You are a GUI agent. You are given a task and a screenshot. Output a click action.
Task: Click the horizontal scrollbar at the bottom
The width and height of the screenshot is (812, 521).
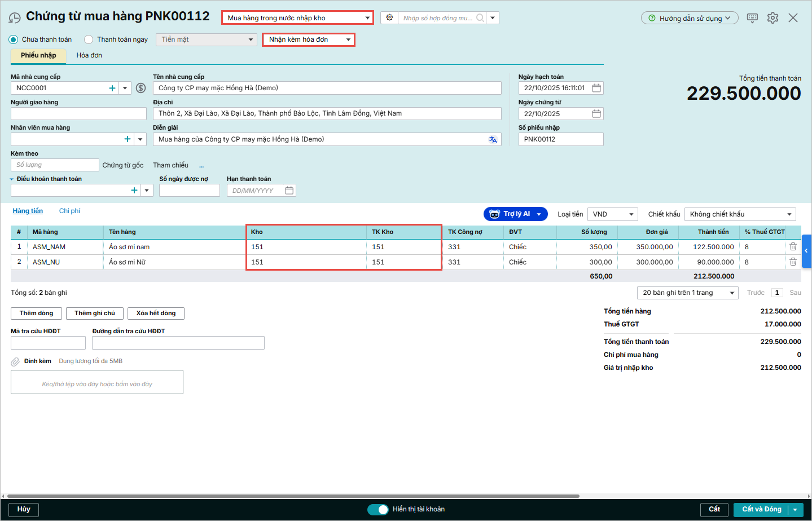pyautogui.click(x=293, y=496)
